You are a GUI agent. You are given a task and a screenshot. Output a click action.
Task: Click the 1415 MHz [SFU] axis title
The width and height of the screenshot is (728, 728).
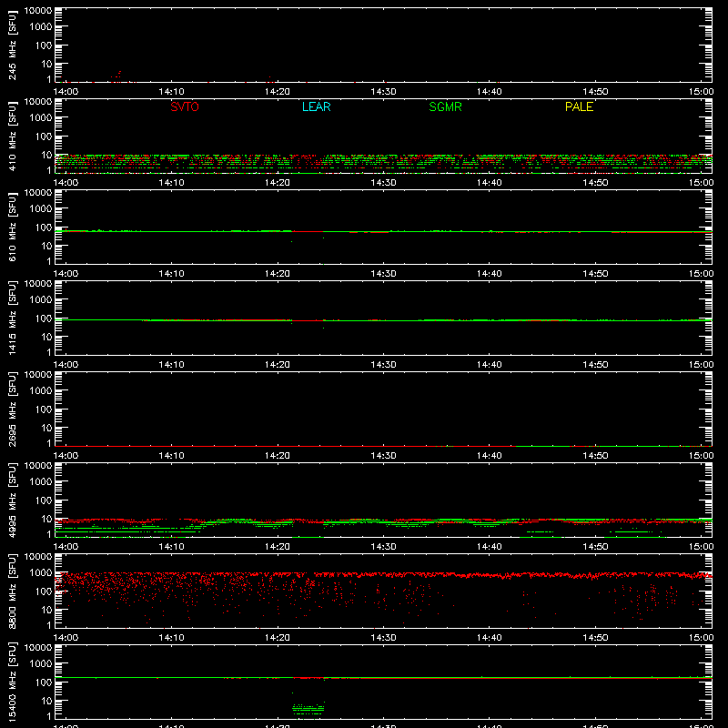pyautogui.click(x=12, y=318)
